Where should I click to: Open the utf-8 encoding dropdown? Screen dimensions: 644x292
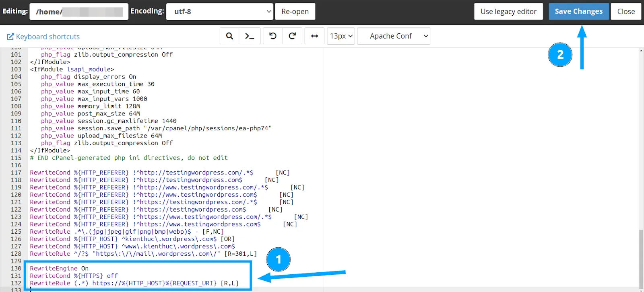coord(220,11)
